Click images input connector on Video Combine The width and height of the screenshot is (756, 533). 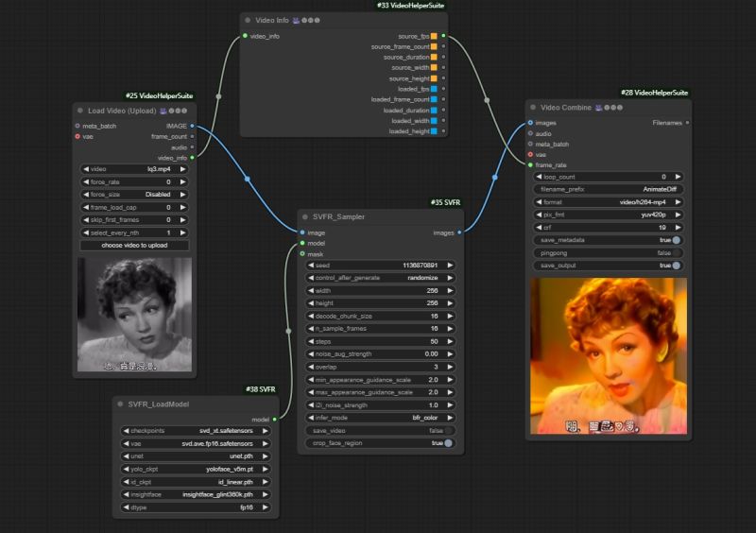click(x=530, y=123)
